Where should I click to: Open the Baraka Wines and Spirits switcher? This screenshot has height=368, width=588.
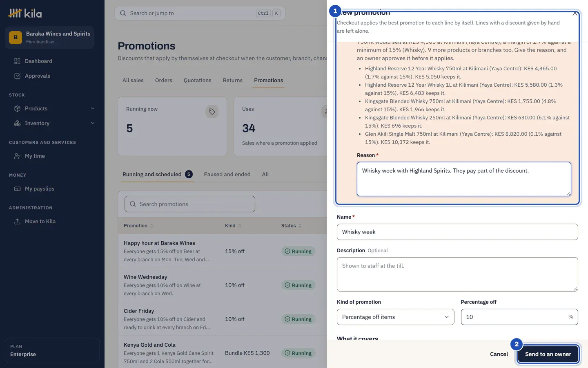pyautogui.click(x=49, y=38)
